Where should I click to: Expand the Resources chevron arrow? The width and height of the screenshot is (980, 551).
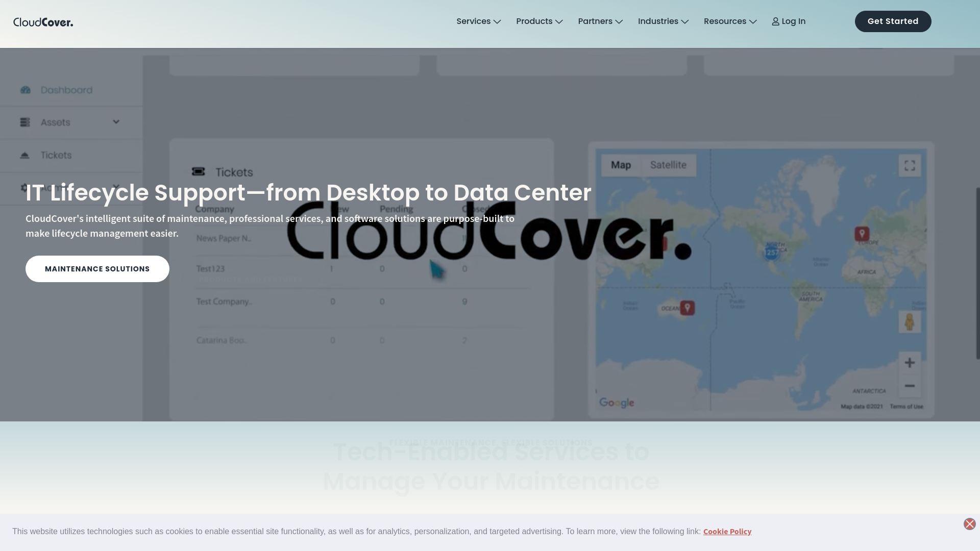point(753,22)
